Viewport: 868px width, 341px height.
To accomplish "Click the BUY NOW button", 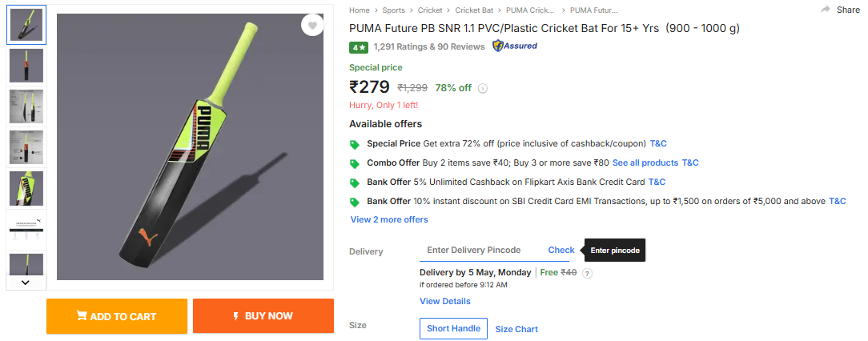I will click(x=263, y=316).
